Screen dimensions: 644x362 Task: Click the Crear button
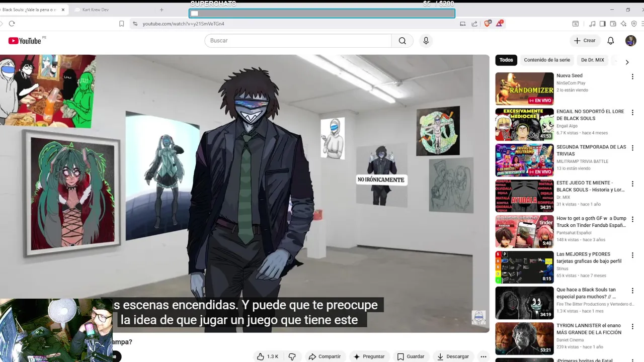pos(585,41)
